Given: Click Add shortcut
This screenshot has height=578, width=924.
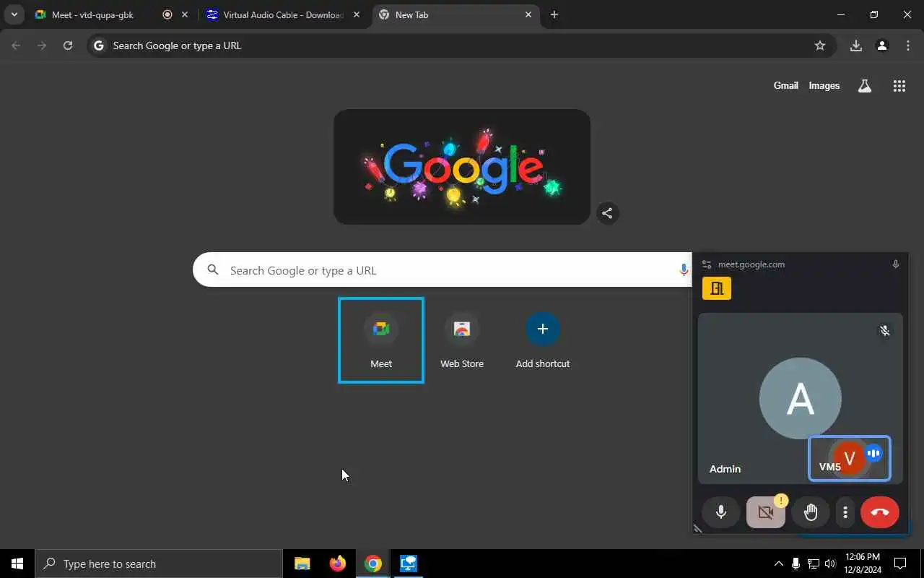Looking at the screenshot, I should tap(543, 340).
